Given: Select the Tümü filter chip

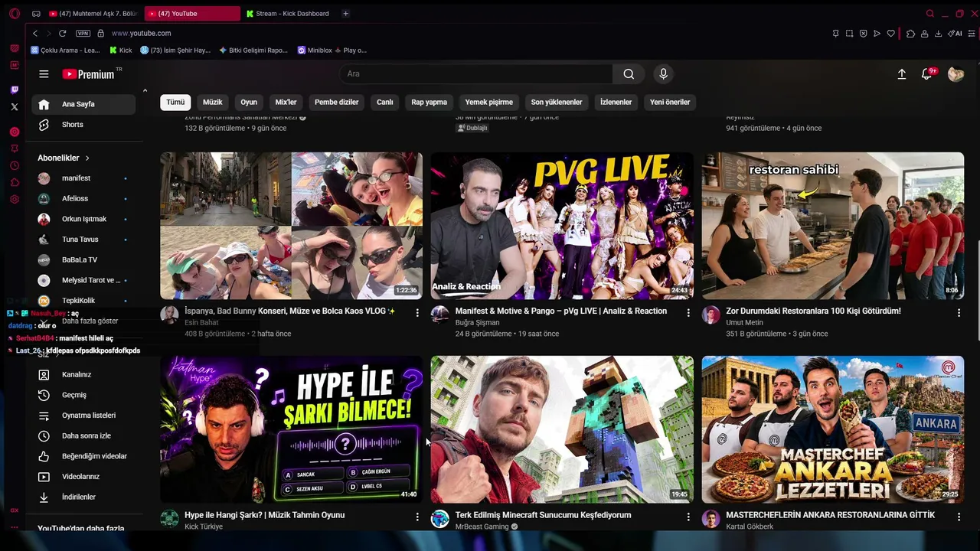Looking at the screenshot, I should [175, 102].
